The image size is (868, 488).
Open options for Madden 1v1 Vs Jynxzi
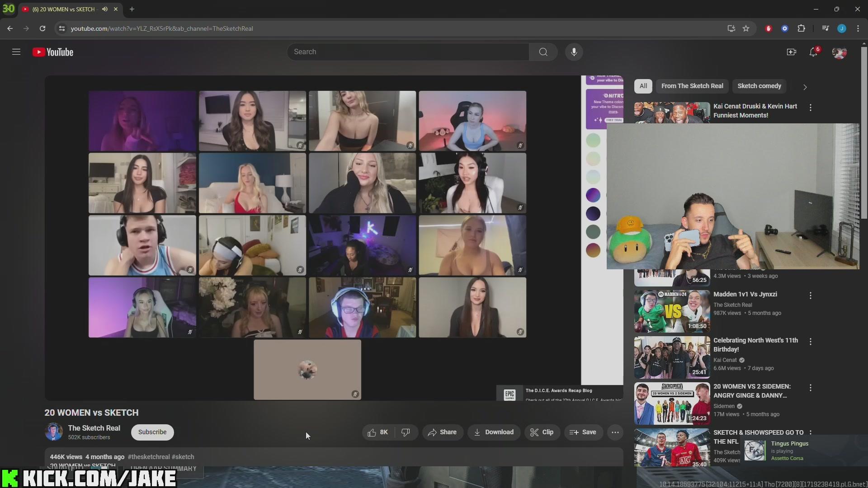810,296
